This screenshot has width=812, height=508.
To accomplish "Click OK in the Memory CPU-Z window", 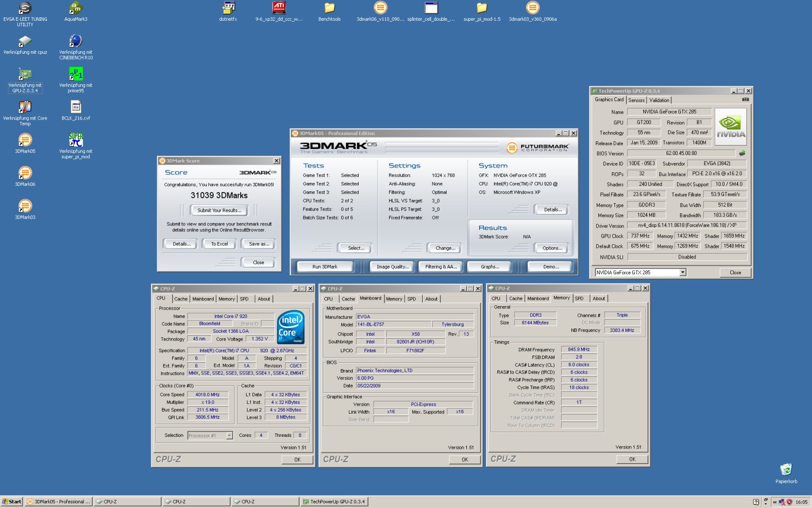I will coord(632,459).
